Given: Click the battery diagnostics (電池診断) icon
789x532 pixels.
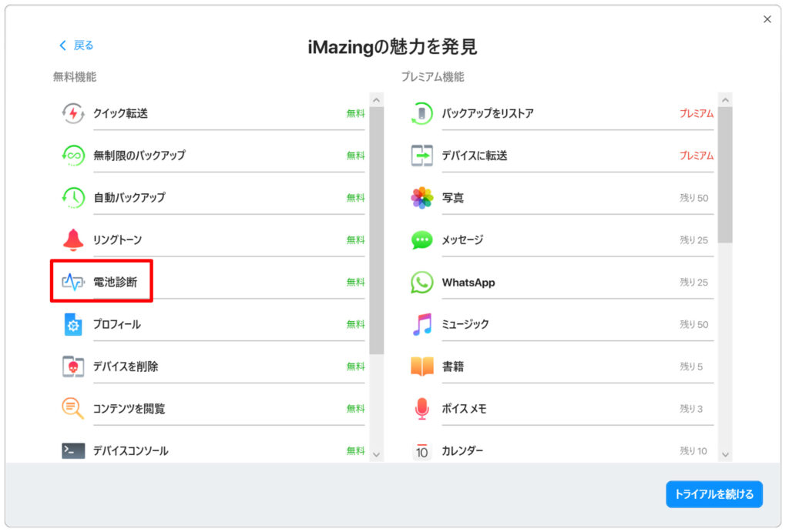Looking at the screenshot, I should tap(73, 282).
